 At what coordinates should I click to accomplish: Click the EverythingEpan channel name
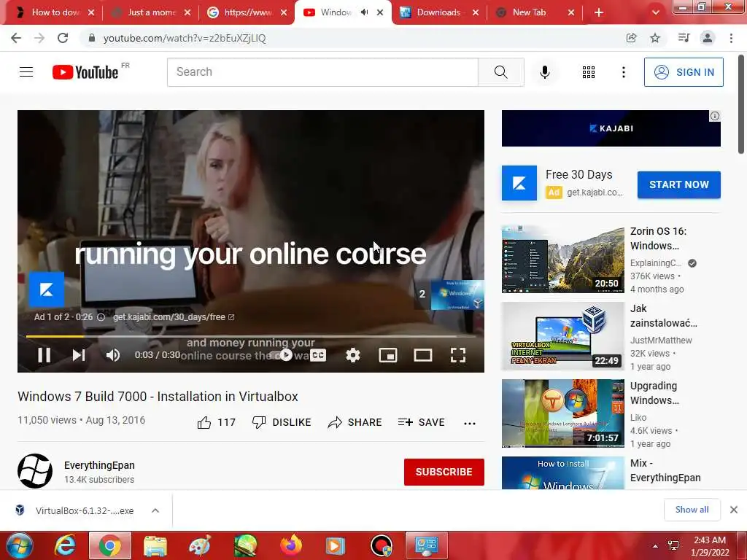coord(99,465)
